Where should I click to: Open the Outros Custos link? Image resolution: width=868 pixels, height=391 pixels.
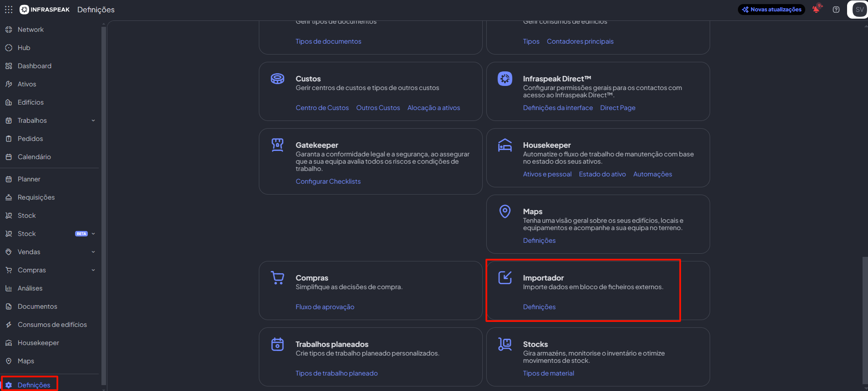pos(378,108)
